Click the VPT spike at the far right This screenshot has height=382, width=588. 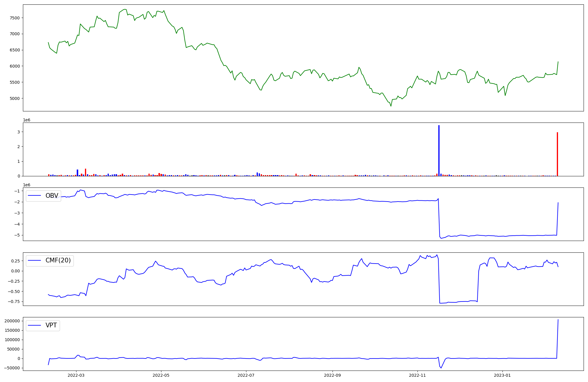(x=558, y=322)
